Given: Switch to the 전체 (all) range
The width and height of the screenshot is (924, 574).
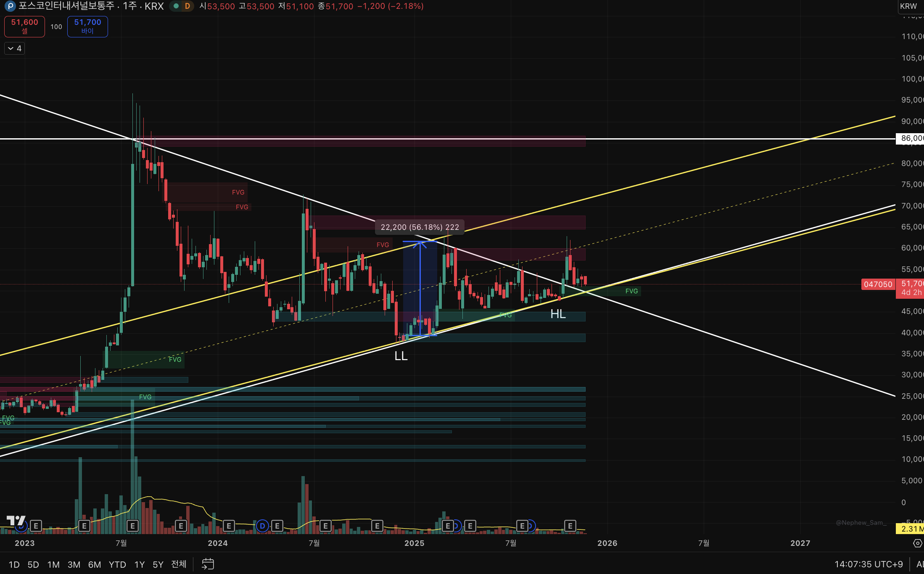Looking at the screenshot, I should click(x=179, y=564).
